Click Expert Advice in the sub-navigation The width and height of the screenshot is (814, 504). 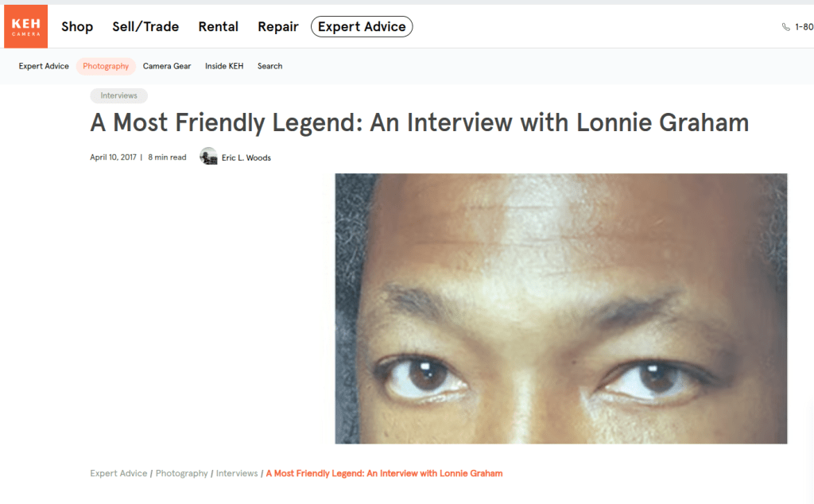[44, 66]
